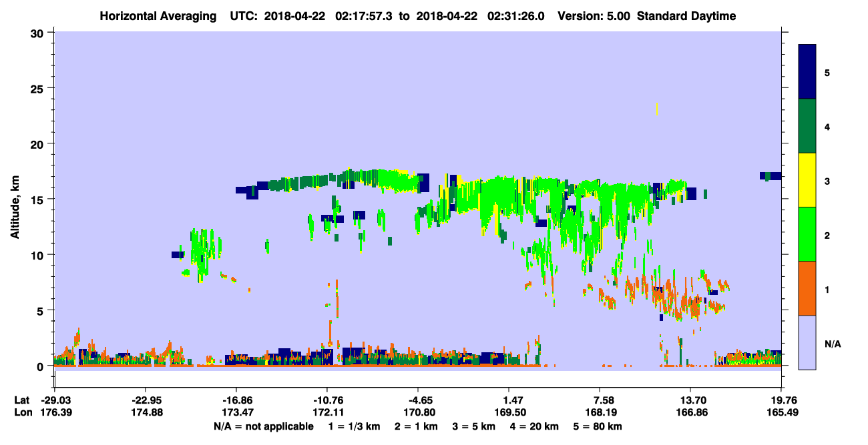This screenshot has width=868, height=445.
Task: Click '5 = 80 km' in the legend caption
Action: tap(598, 426)
